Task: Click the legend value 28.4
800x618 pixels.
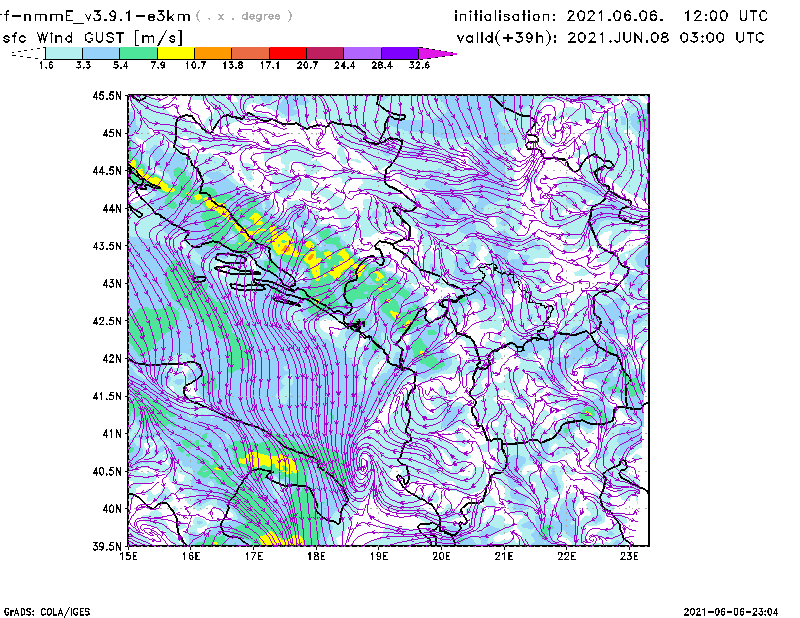Action: 382,65
